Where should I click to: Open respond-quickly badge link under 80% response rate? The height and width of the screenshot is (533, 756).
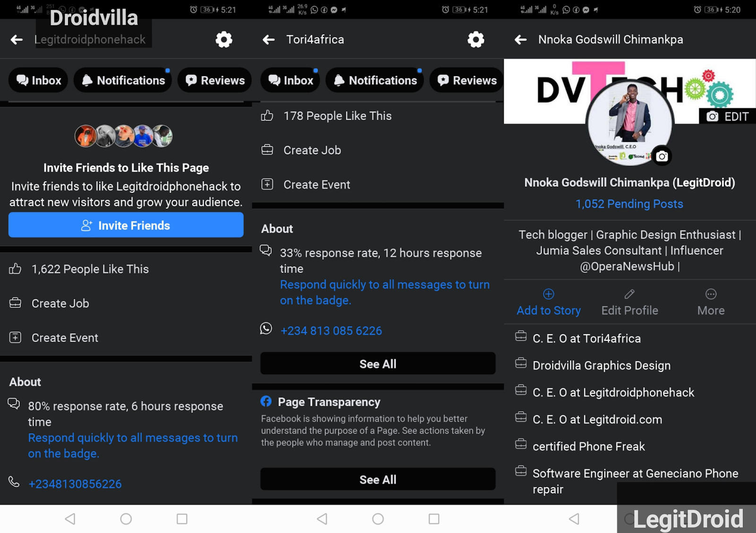pos(133,446)
